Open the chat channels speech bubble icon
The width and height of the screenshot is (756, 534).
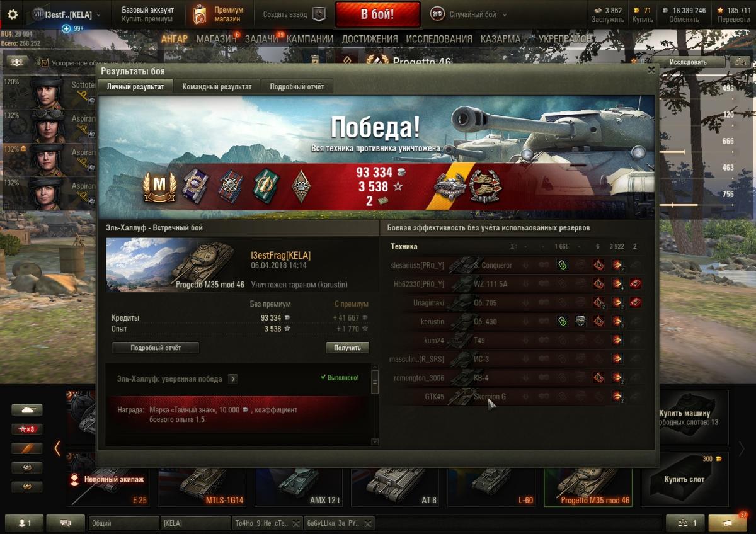pos(65,523)
